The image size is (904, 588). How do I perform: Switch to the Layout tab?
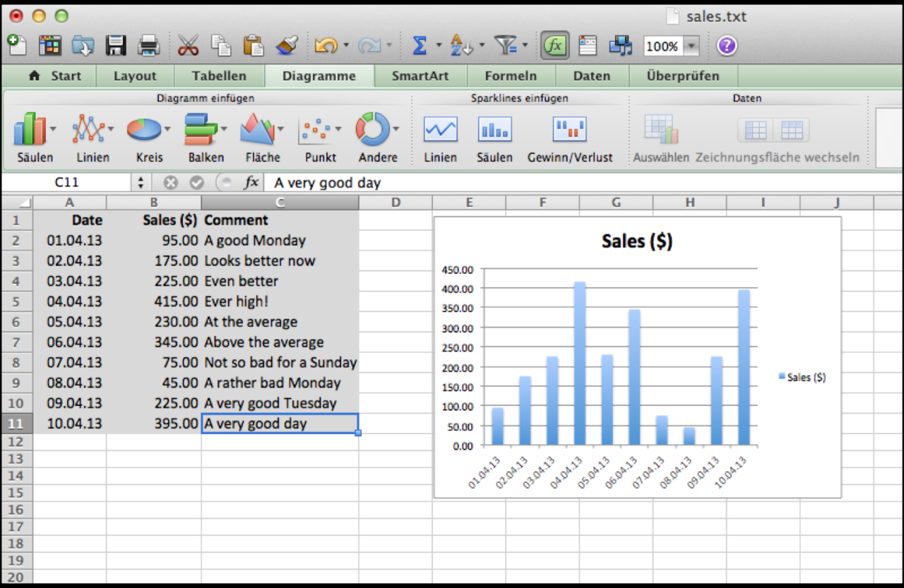point(135,76)
